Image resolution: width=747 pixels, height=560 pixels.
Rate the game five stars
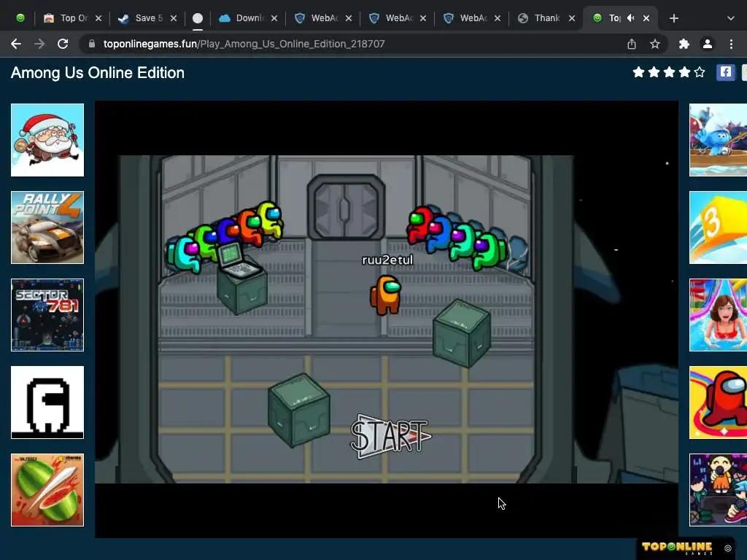click(x=700, y=72)
